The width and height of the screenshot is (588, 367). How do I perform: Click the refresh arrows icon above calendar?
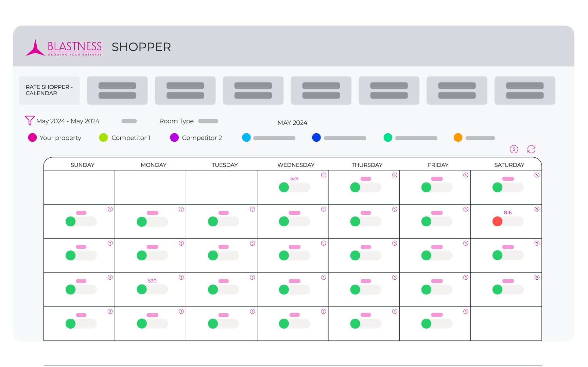pos(531,149)
